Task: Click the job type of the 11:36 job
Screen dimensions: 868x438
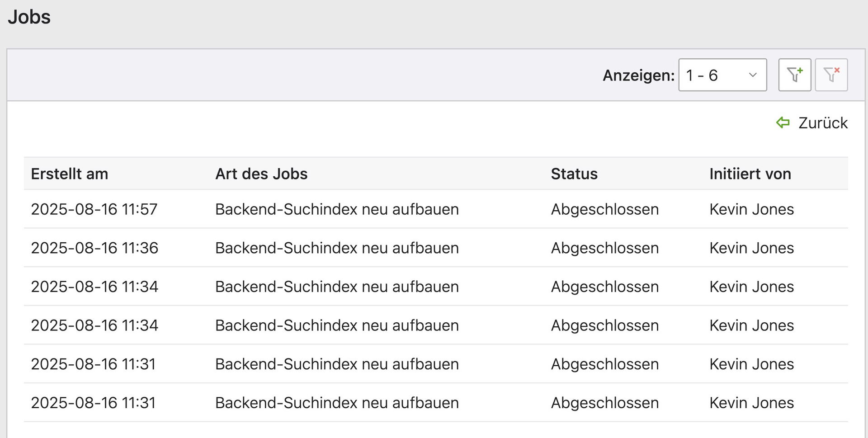Action: pyautogui.click(x=337, y=248)
